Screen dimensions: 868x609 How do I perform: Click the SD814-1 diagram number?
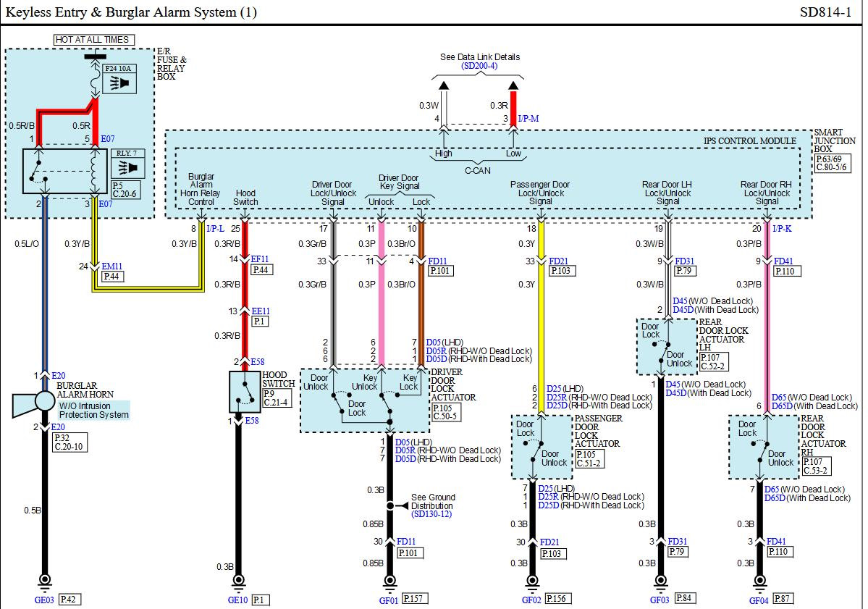click(x=825, y=12)
